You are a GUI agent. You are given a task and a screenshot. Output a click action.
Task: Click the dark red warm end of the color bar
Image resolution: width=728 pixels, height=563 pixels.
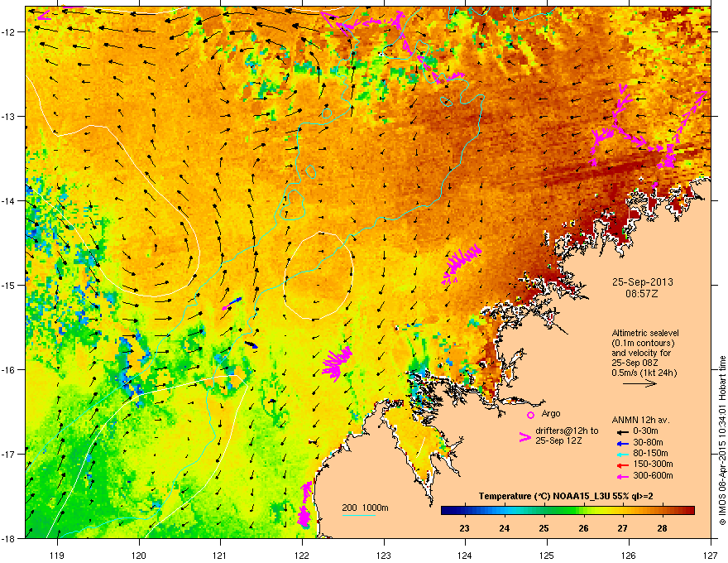pyautogui.click(x=689, y=511)
